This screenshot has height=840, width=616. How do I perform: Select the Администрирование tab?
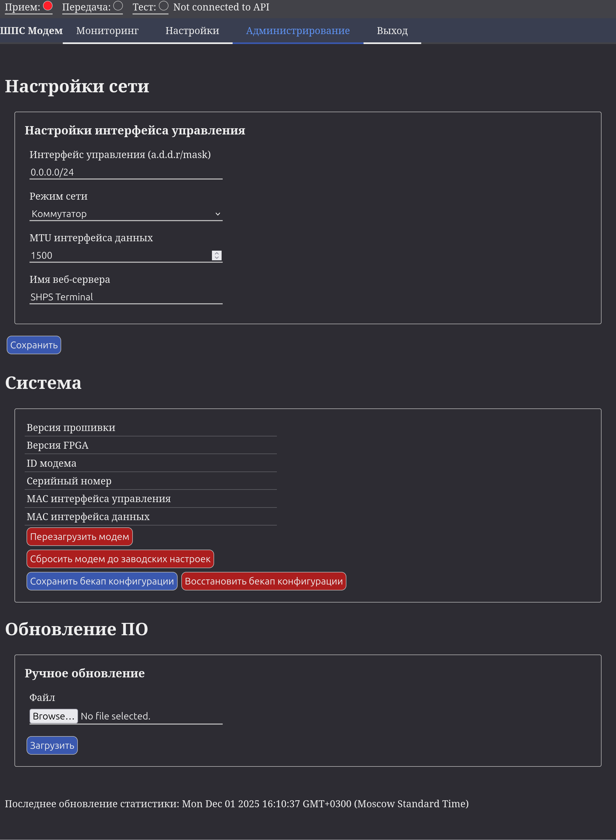[298, 31]
